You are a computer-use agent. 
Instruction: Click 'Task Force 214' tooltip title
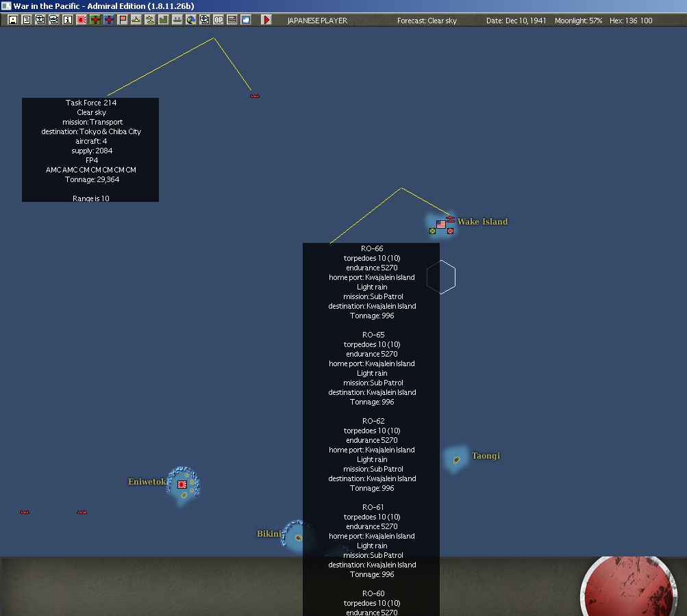(x=91, y=103)
